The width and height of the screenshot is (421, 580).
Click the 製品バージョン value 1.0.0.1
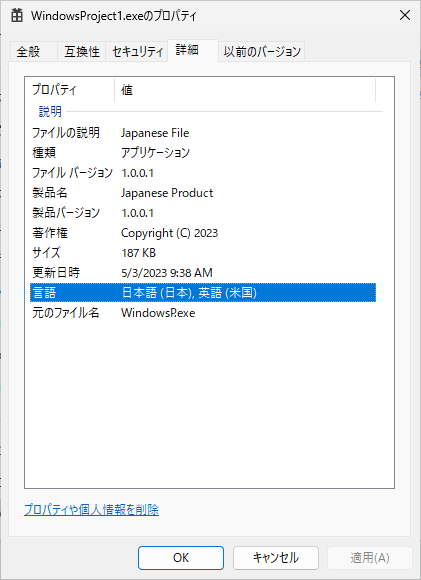(137, 213)
